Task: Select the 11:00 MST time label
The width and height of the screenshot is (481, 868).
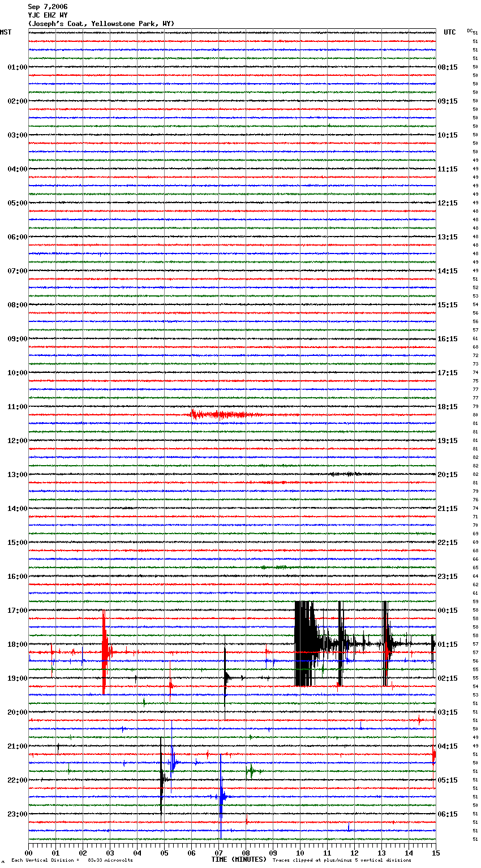Action: coord(17,407)
